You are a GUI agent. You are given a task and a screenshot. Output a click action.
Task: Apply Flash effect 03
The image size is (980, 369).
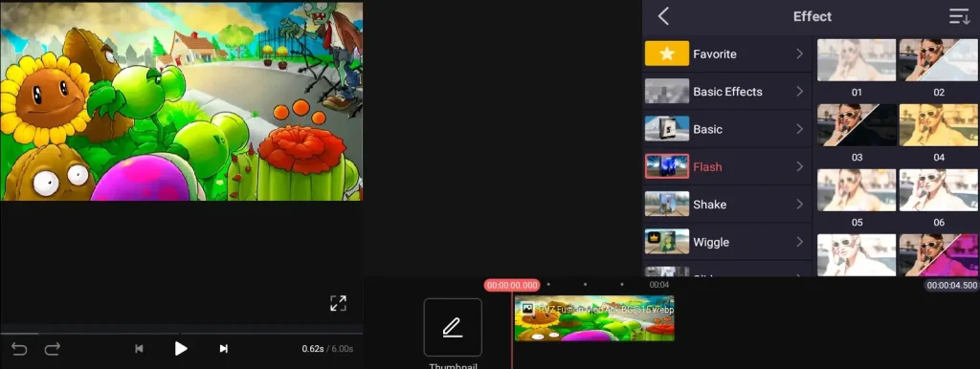coord(857,125)
